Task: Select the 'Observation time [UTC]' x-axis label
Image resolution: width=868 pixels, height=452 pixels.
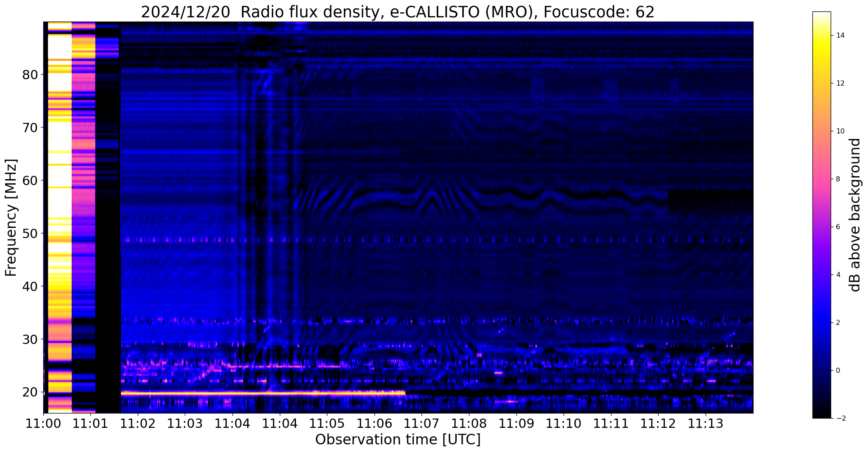Action: pyautogui.click(x=398, y=440)
